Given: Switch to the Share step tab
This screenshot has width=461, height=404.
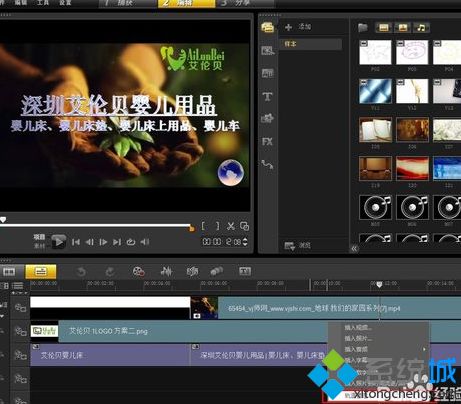Looking at the screenshot, I should 246,3.
